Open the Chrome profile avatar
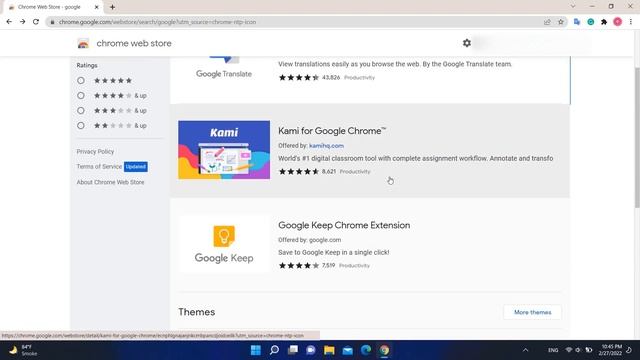This screenshot has height=360, width=640. tap(618, 22)
